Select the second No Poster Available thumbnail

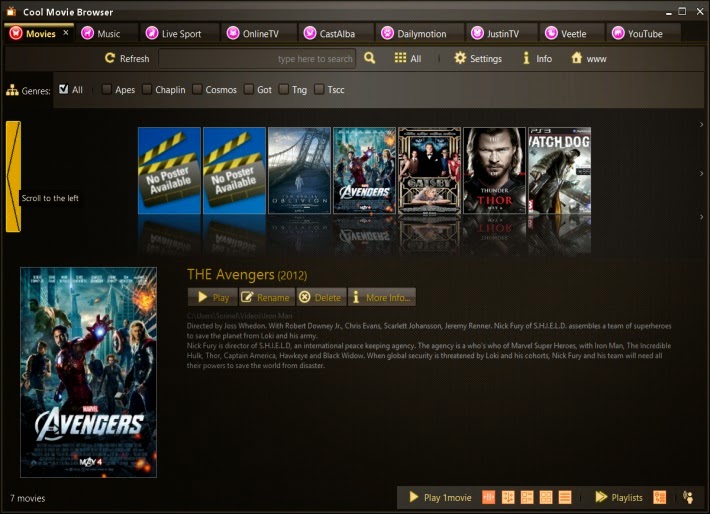(x=234, y=170)
